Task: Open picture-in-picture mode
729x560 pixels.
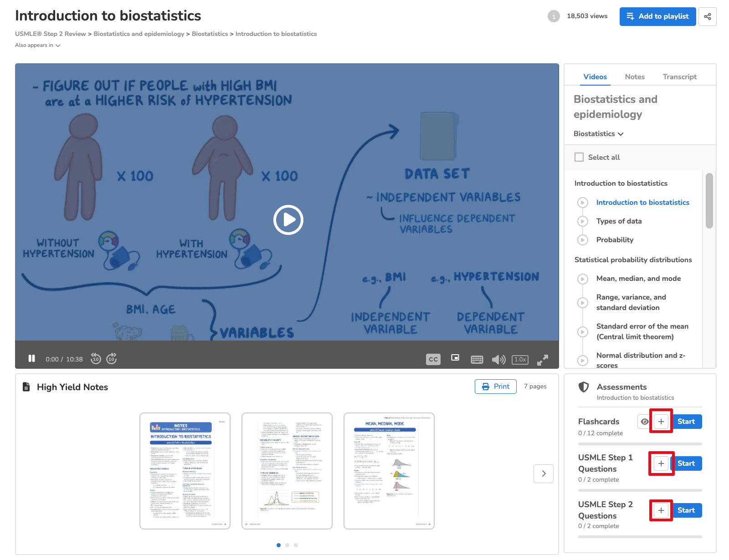Action: click(x=455, y=358)
